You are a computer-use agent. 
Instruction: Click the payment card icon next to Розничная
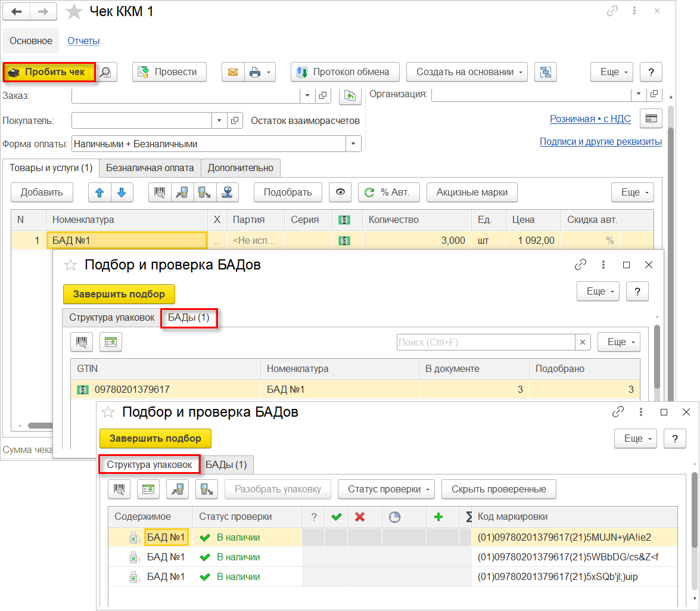coord(651,119)
